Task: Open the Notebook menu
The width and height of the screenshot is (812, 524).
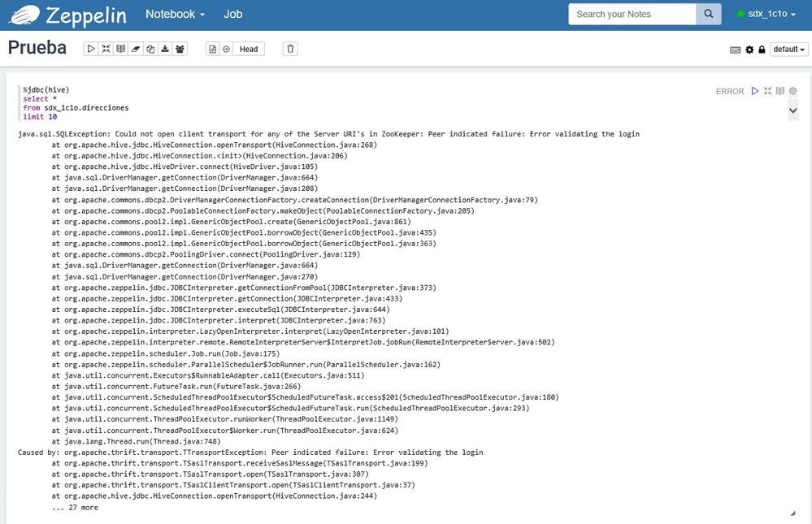Action: pos(175,15)
